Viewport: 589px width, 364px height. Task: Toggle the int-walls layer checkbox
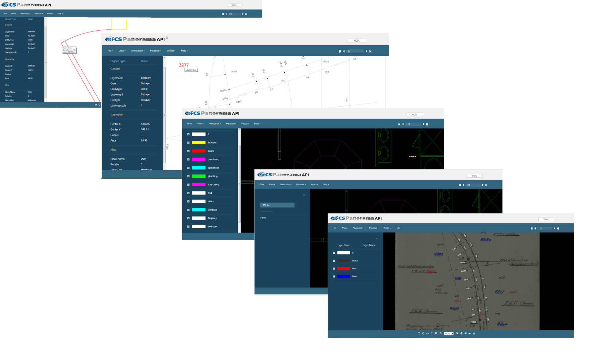(188, 143)
